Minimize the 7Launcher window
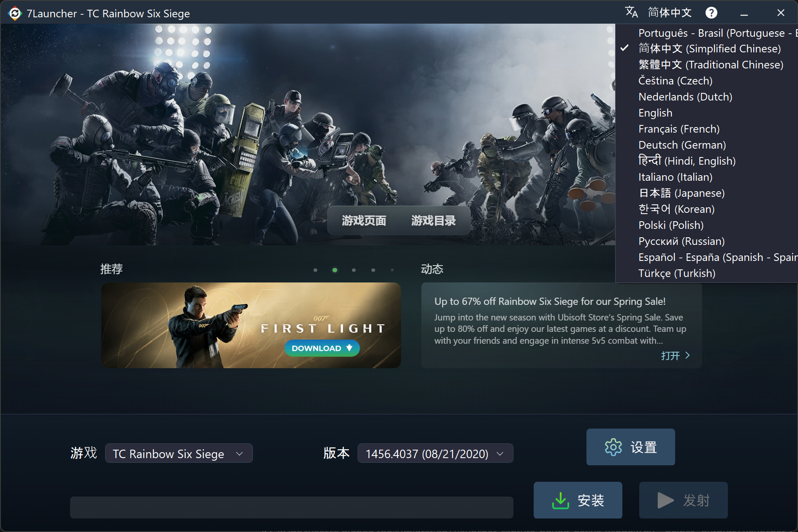This screenshot has height=532, width=798. click(744, 13)
